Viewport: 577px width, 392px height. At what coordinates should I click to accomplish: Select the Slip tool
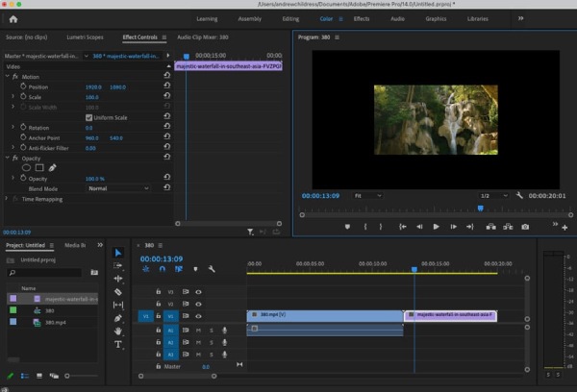tap(117, 305)
